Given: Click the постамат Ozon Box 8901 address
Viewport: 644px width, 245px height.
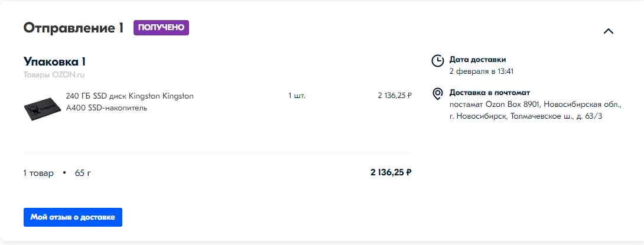Looking at the screenshot, I should coord(535,110).
